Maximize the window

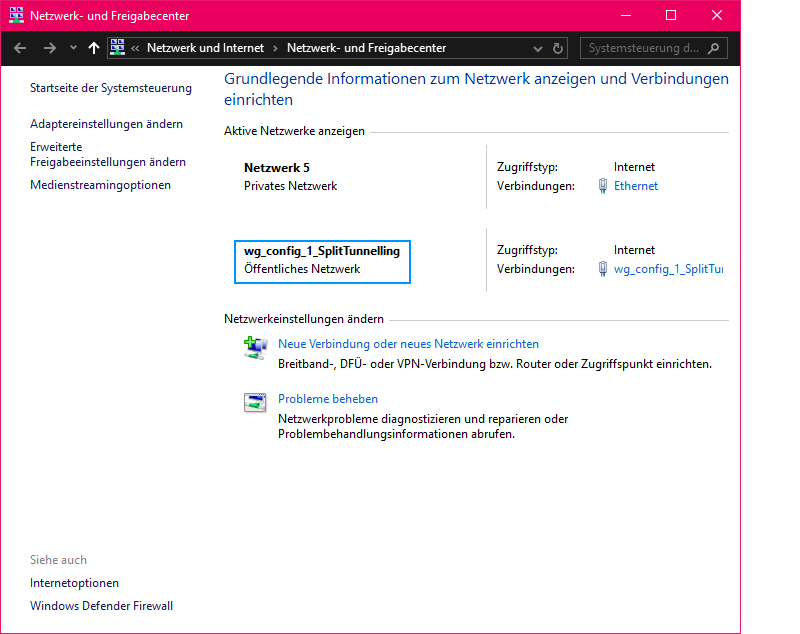[671, 15]
